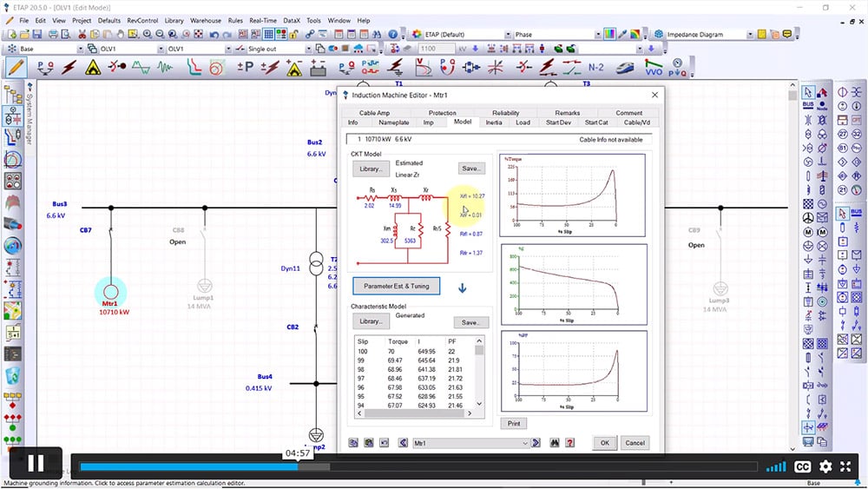Screen dimensions: 868x489
Task: Open Arc Flash Analysis triangle icon
Action: [93, 68]
